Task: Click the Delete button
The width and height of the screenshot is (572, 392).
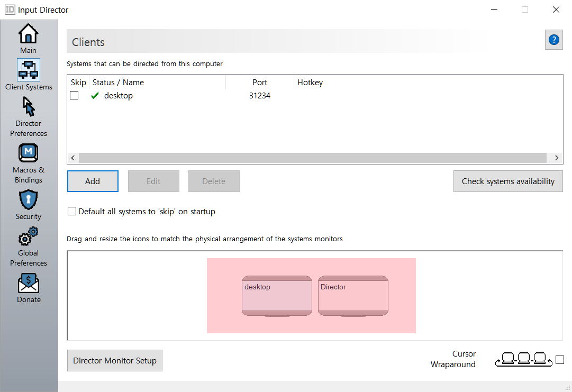Action: (214, 181)
